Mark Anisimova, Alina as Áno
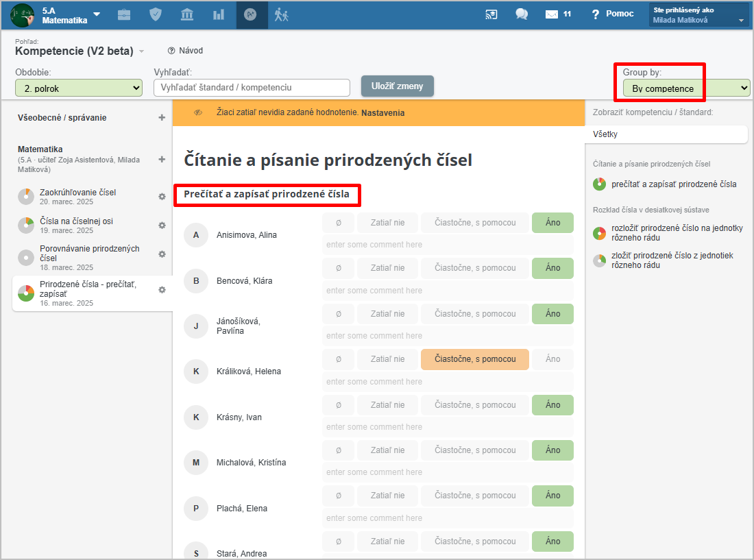754x560 pixels. [x=552, y=223]
